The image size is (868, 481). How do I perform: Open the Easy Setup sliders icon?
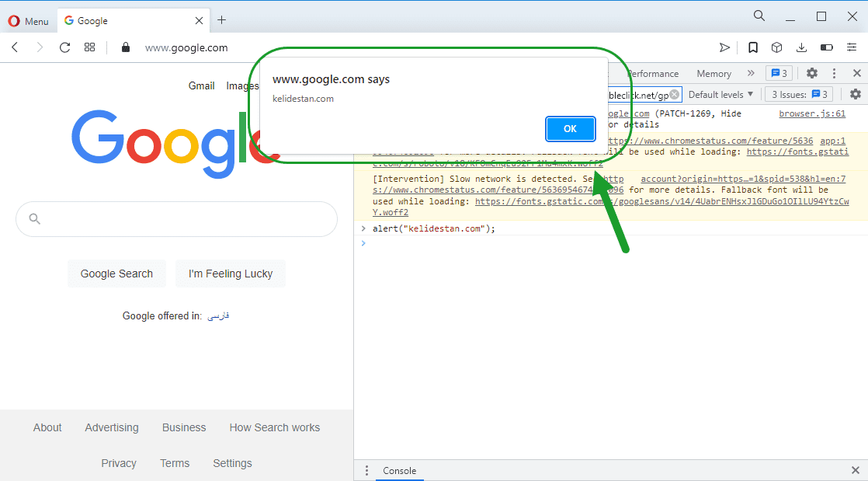(852, 47)
